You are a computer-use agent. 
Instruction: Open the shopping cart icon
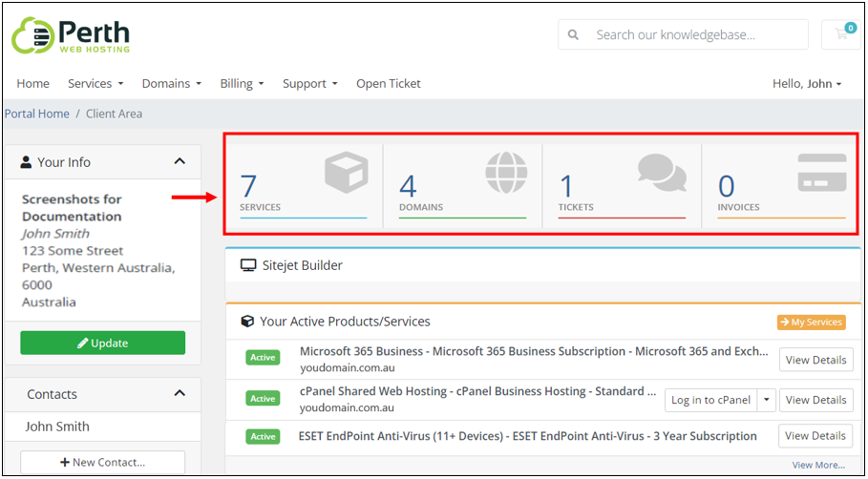[x=841, y=34]
